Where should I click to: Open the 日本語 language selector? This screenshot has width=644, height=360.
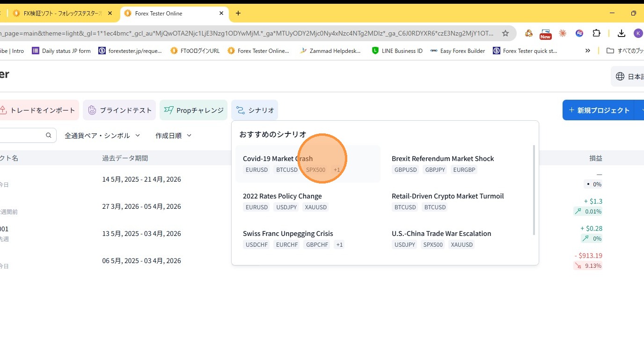coord(628,76)
